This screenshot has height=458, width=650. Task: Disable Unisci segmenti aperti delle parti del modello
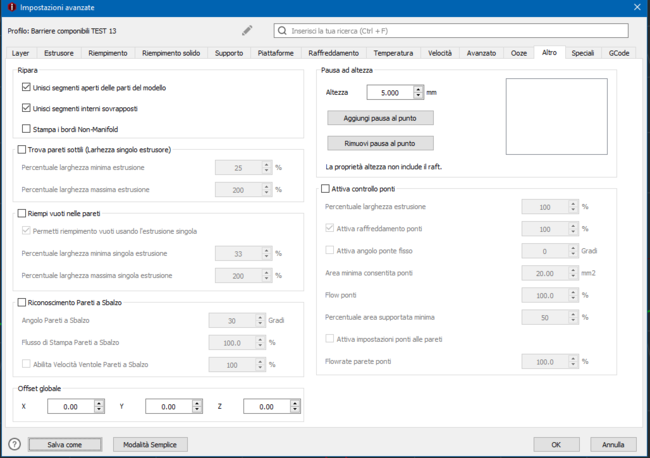click(26, 88)
